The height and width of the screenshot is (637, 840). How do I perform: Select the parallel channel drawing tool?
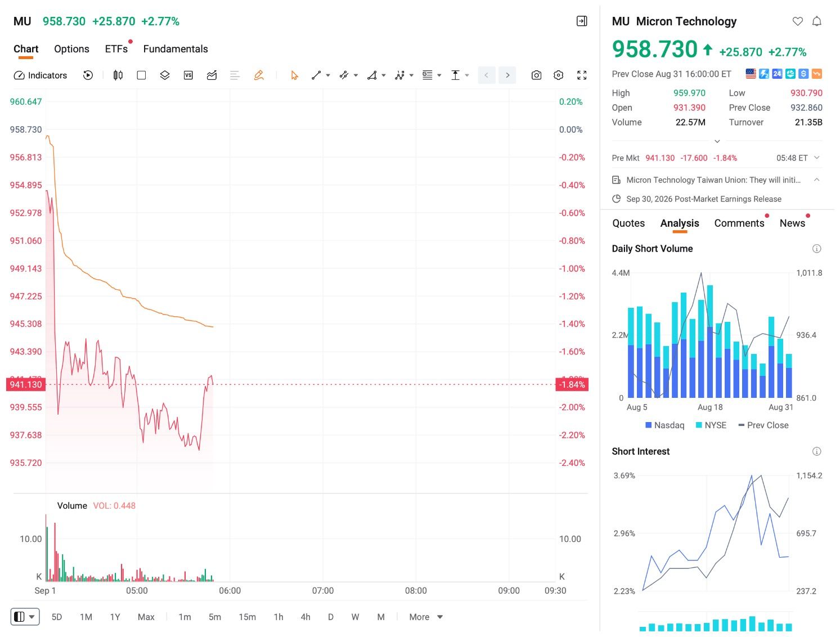pyautogui.click(x=344, y=75)
